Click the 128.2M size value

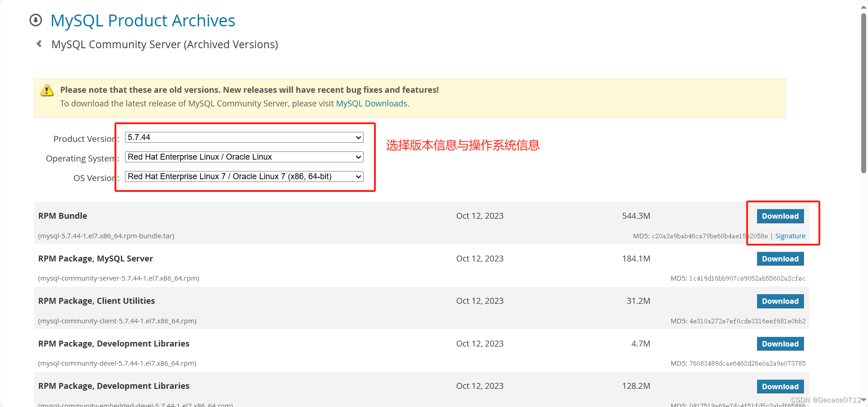[636, 386]
